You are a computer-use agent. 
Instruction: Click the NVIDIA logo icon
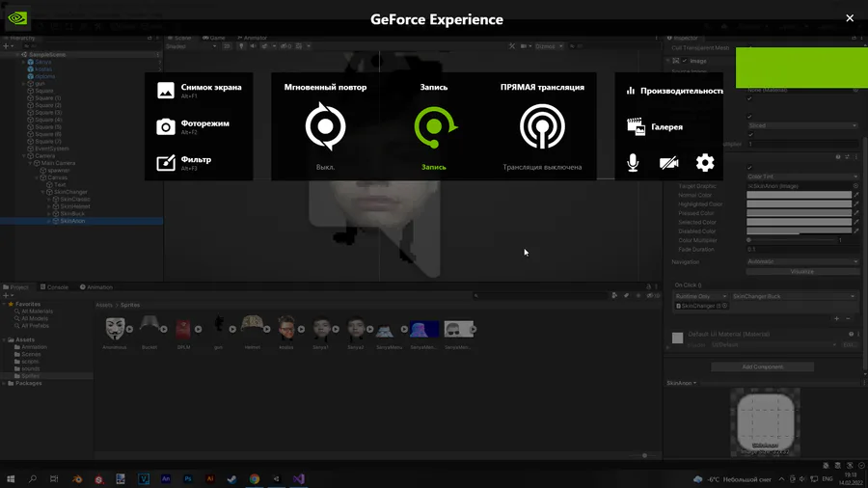[x=17, y=18]
